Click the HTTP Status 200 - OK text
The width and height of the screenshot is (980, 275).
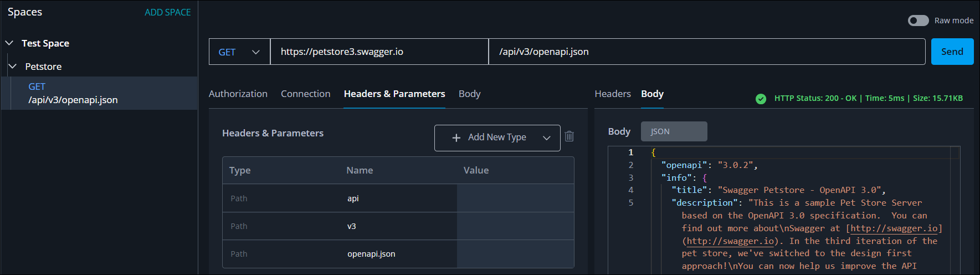pos(815,98)
